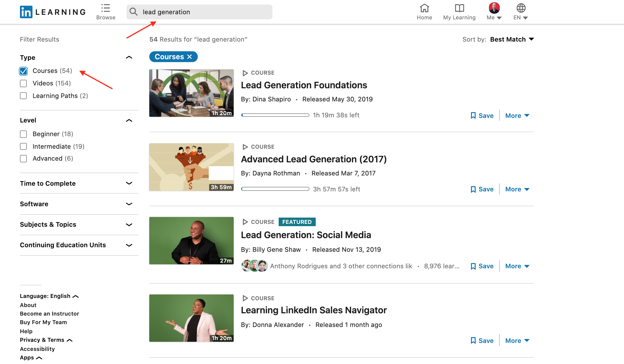
Task: Expand the Subjects & Topics filter
Action: pyautogui.click(x=129, y=225)
